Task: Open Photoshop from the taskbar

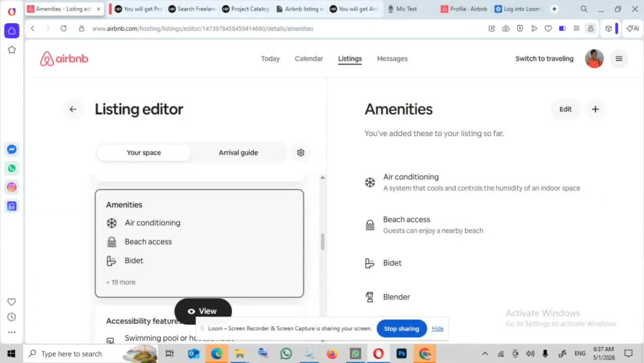Action: [x=401, y=353]
